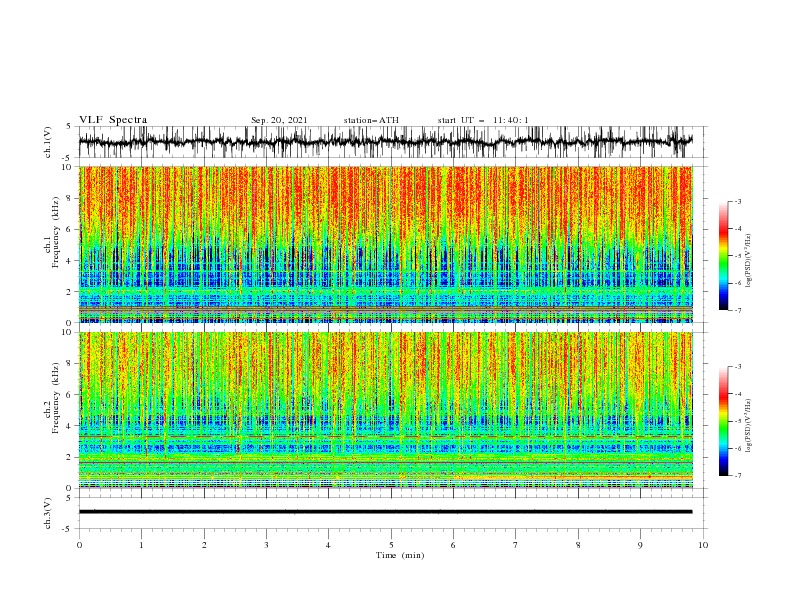This screenshot has height=612, width=792.
Task: Click the "-3" tick on ch.1 colorbar
Action: 737,201
